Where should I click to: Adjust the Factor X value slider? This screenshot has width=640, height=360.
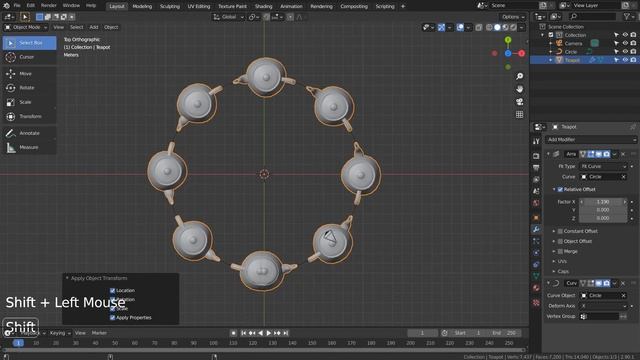[603, 202]
